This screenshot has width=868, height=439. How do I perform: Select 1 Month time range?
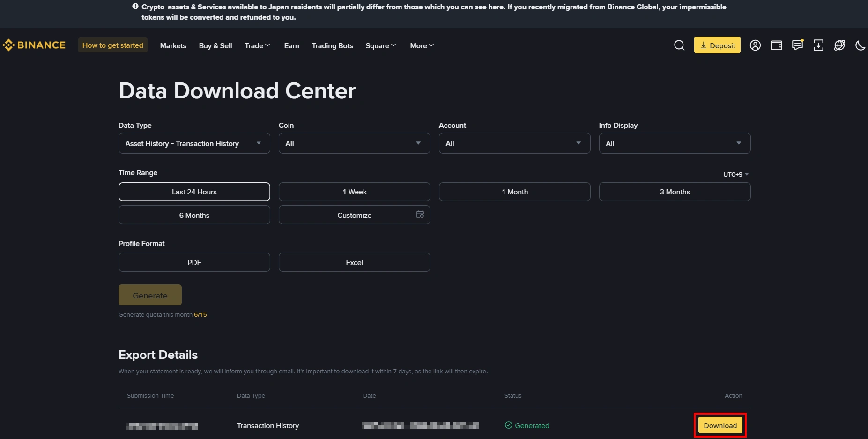click(515, 192)
